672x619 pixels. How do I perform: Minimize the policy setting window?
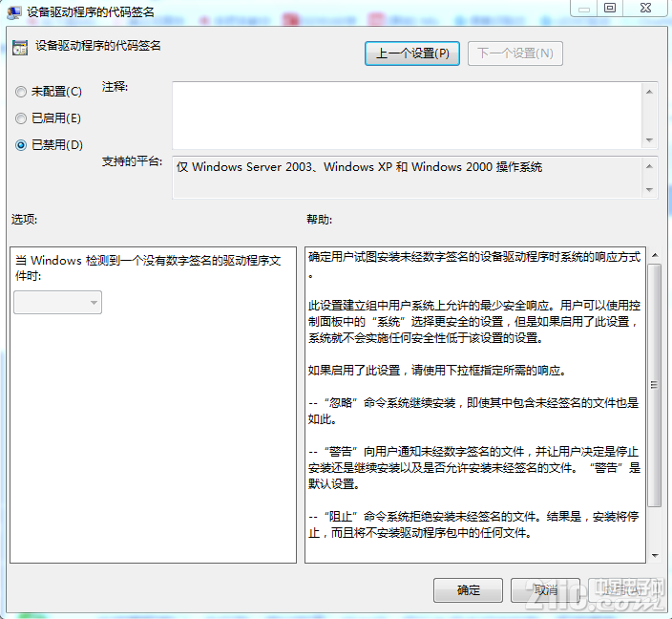(584, 9)
